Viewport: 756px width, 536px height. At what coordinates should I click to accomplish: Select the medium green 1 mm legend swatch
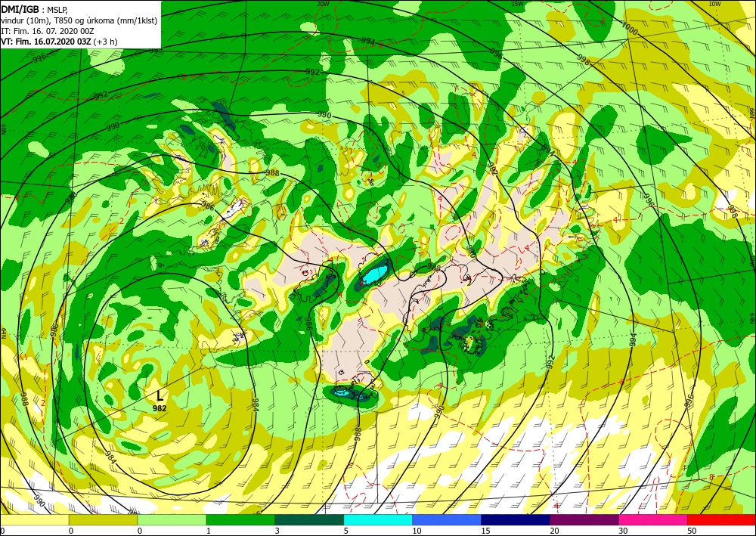(x=240, y=520)
